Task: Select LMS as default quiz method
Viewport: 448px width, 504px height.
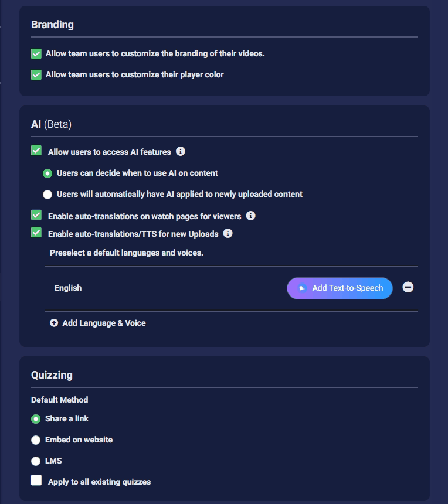Action: (36, 461)
